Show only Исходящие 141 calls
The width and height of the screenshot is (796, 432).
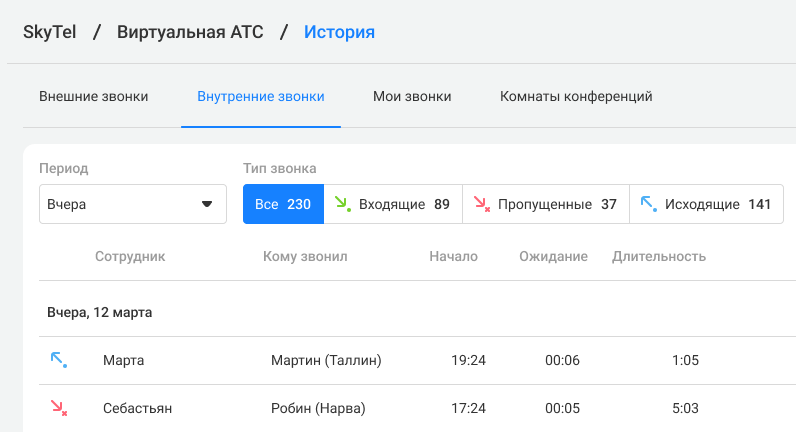coord(706,204)
